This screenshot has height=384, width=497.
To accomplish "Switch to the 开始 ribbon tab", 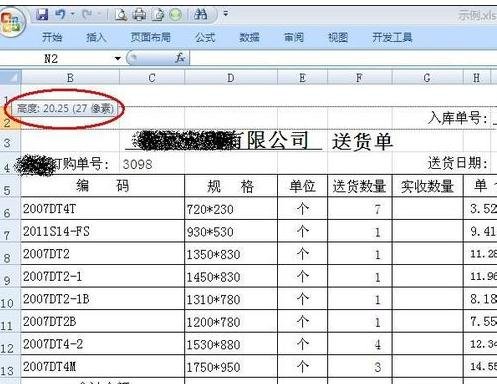I will [x=52, y=37].
